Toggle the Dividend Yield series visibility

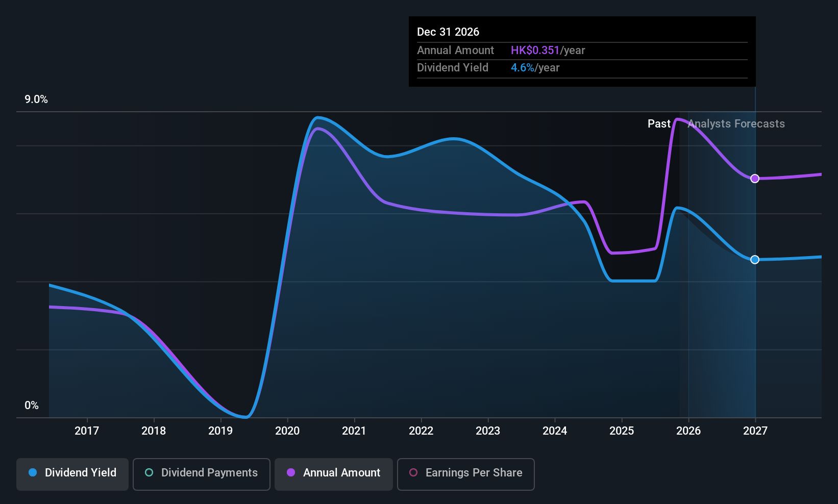72,474
